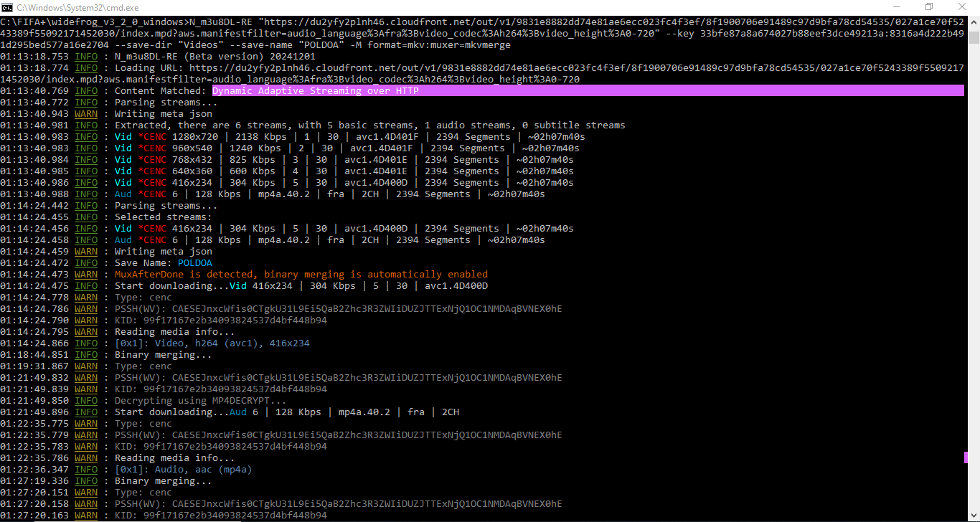The width and height of the screenshot is (980, 522).
Task: Click Decrypting using MP4DECRYPT text
Action: point(201,400)
